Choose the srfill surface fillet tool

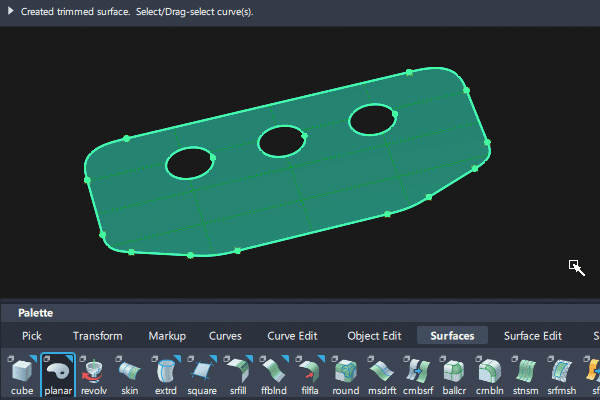point(238,375)
